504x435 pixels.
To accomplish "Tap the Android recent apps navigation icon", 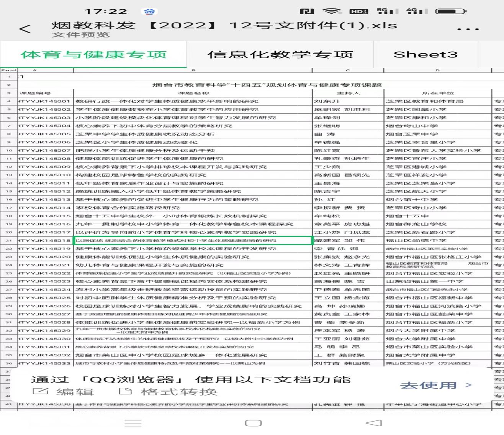I will click(133, 423).
